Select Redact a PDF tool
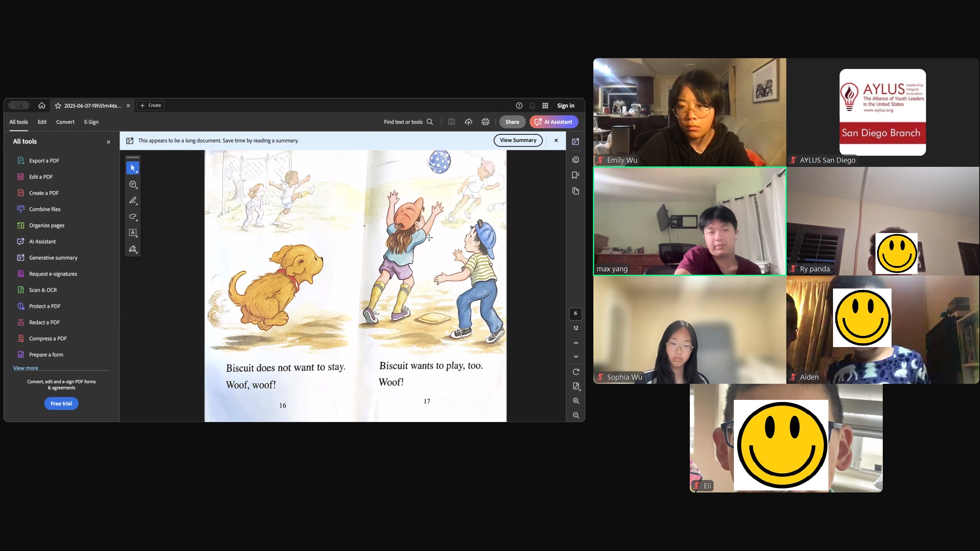The image size is (980, 551). (x=44, y=323)
